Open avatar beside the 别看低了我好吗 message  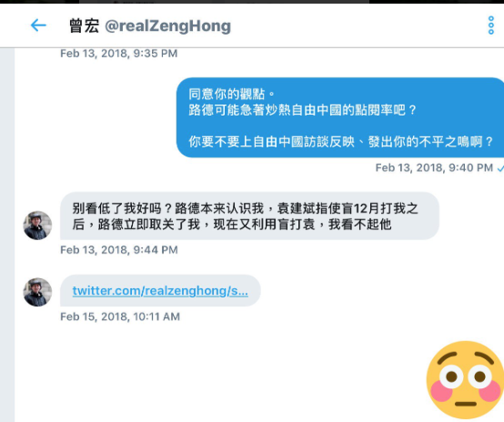click(x=37, y=225)
